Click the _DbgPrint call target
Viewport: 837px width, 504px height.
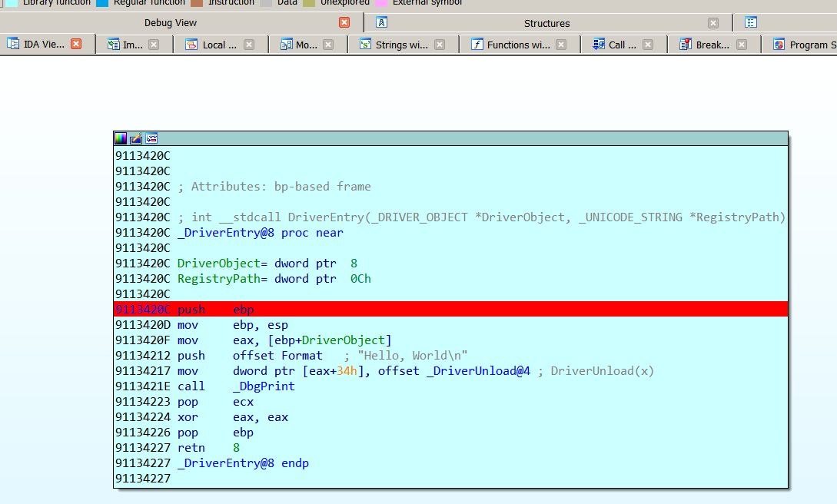coord(264,386)
